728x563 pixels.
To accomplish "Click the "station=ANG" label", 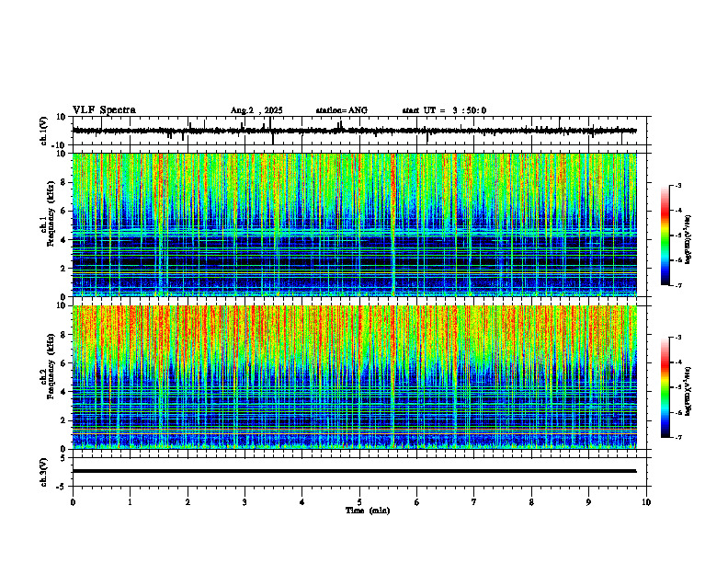I will (342, 110).
